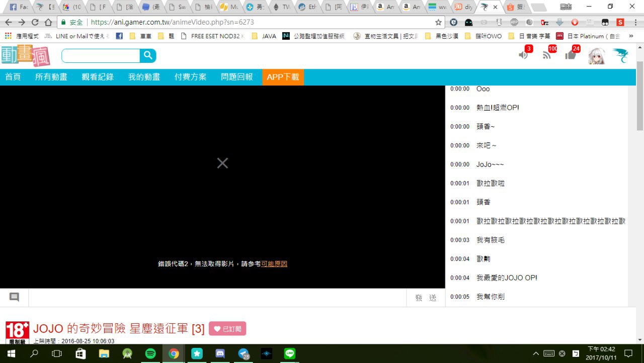Image resolution: width=644 pixels, height=363 pixels.
Task: Open the thumbs-up notifications with badge 24
Action: (x=571, y=55)
